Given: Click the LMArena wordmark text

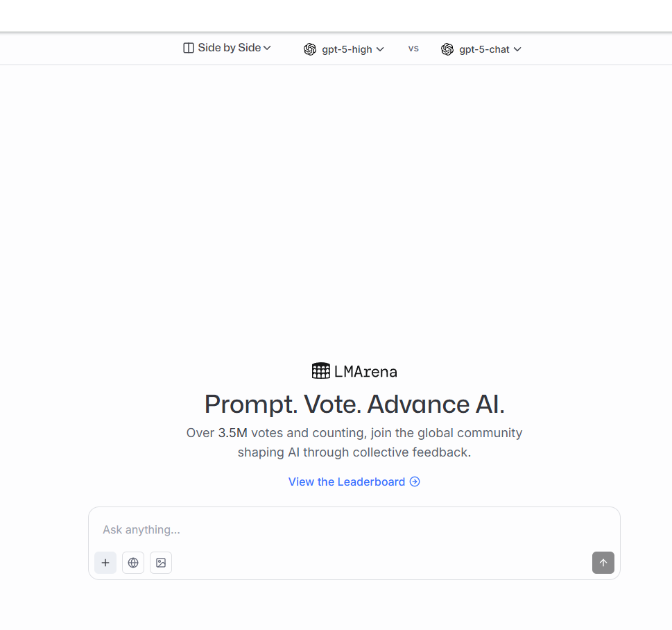Looking at the screenshot, I should point(365,372).
